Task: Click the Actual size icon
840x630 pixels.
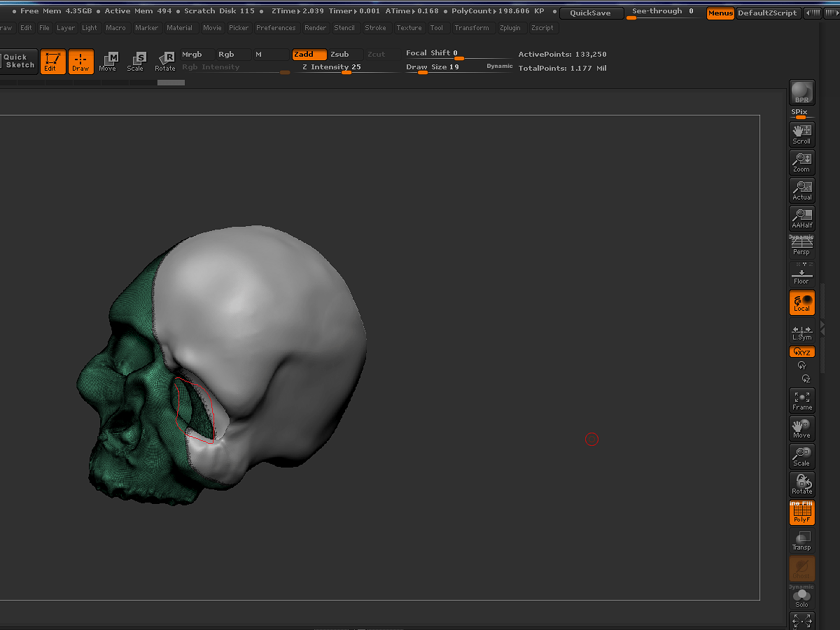Action: click(802, 190)
